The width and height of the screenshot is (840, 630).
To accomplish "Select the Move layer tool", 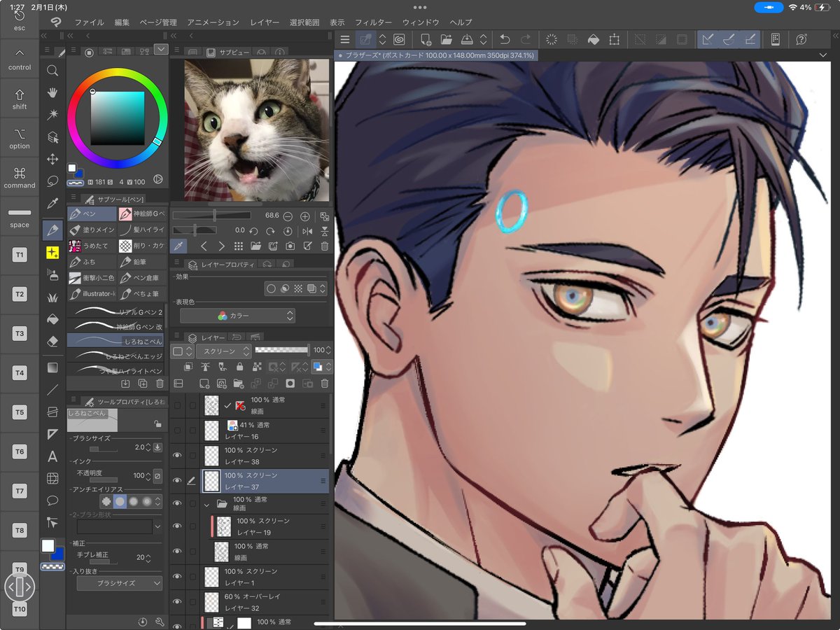I will pos(52,159).
